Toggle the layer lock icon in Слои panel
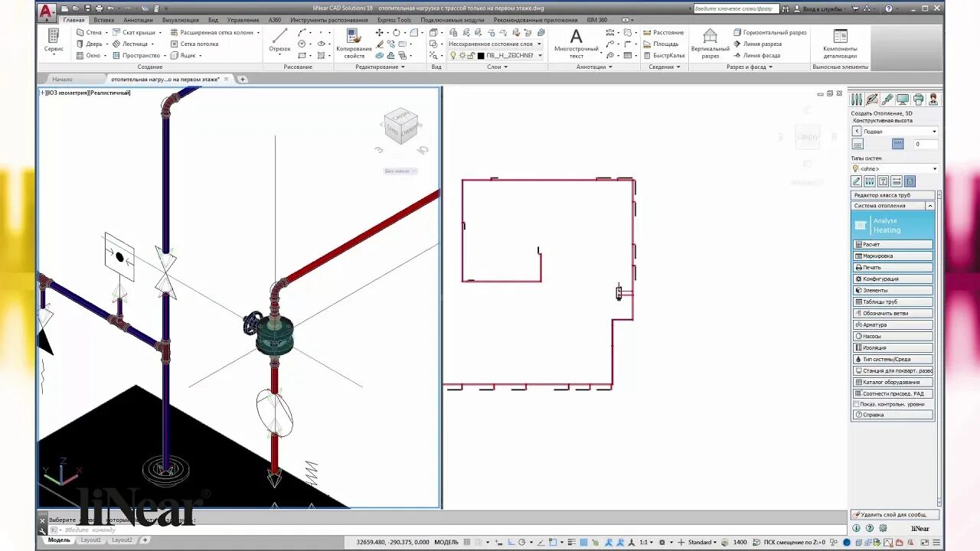This screenshot has width=980, height=551. [471, 56]
